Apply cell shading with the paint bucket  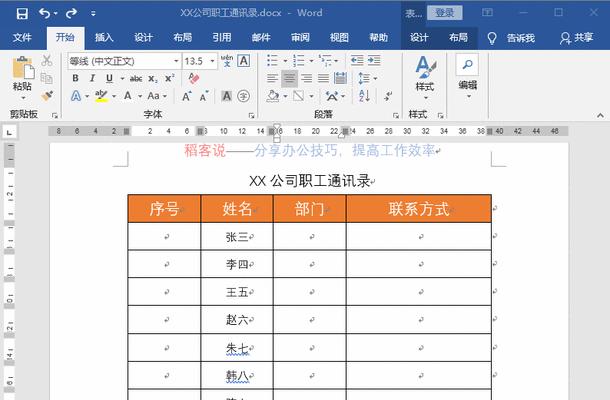click(x=273, y=96)
